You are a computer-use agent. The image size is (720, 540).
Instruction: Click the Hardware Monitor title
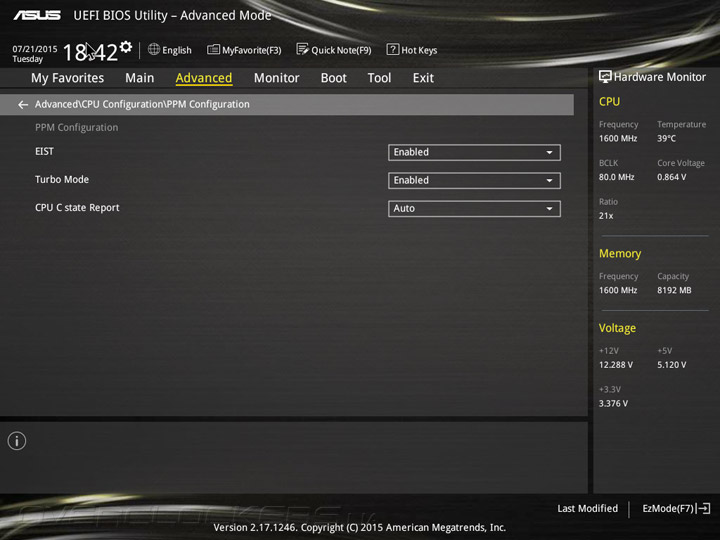click(x=659, y=77)
